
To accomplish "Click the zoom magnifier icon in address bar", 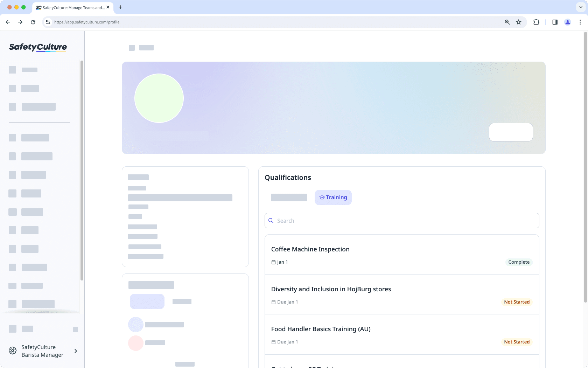I will click(x=507, y=22).
